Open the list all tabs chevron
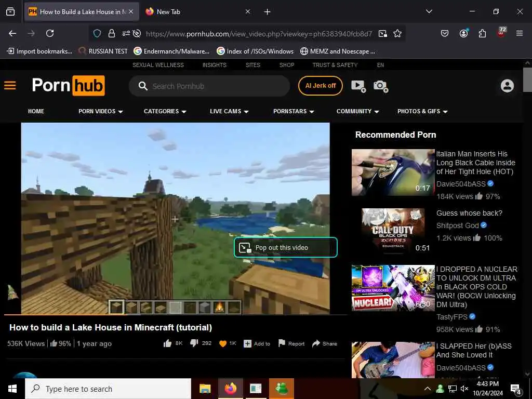The height and width of the screenshot is (399, 532). (429, 11)
